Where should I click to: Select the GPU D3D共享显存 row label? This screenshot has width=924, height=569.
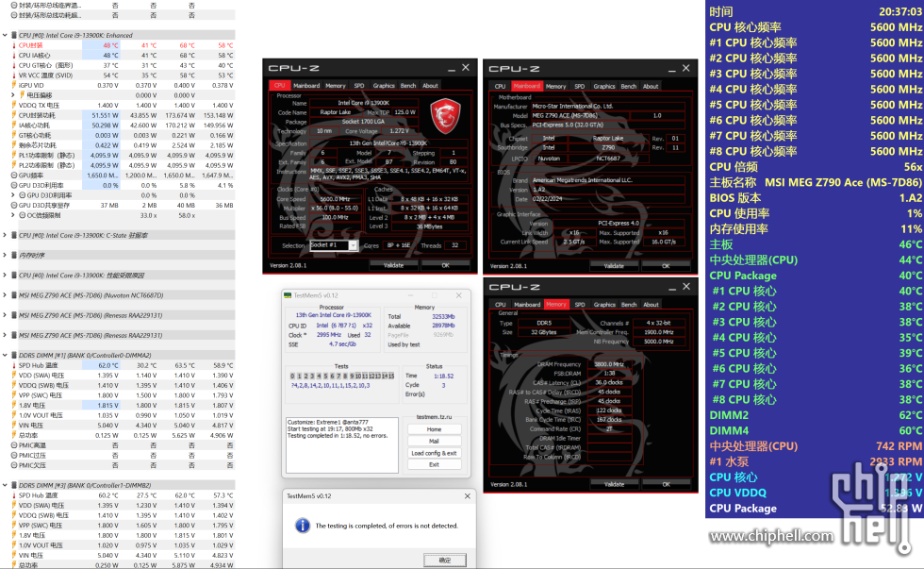point(44,206)
